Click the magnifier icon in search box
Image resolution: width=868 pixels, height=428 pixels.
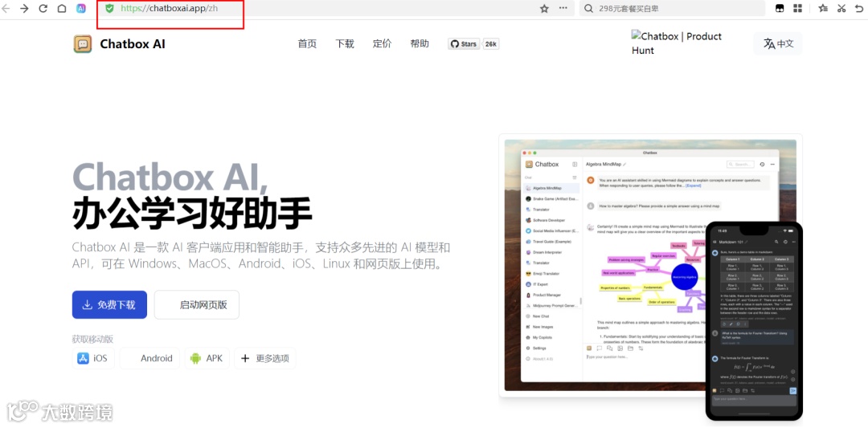588,8
